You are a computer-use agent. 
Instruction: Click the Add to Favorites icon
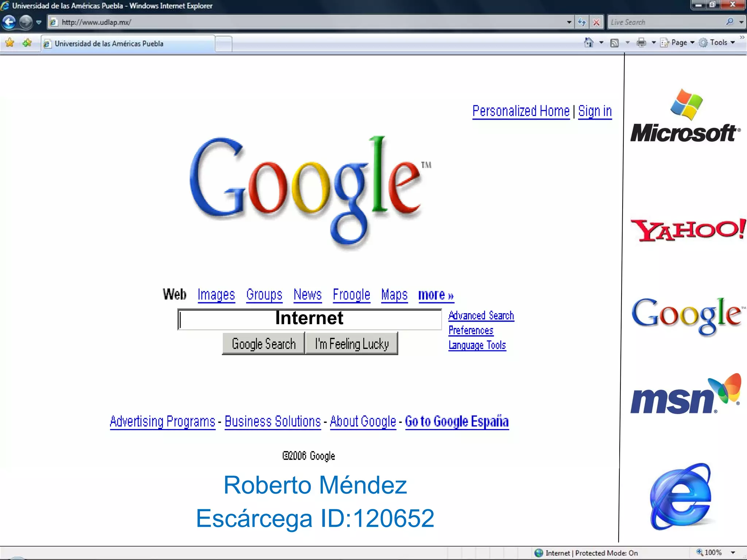(27, 43)
